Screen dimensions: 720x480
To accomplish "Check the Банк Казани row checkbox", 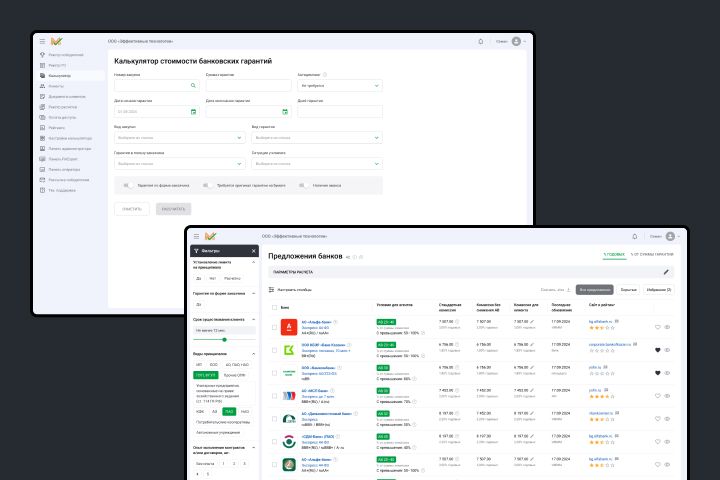I will point(274,350).
